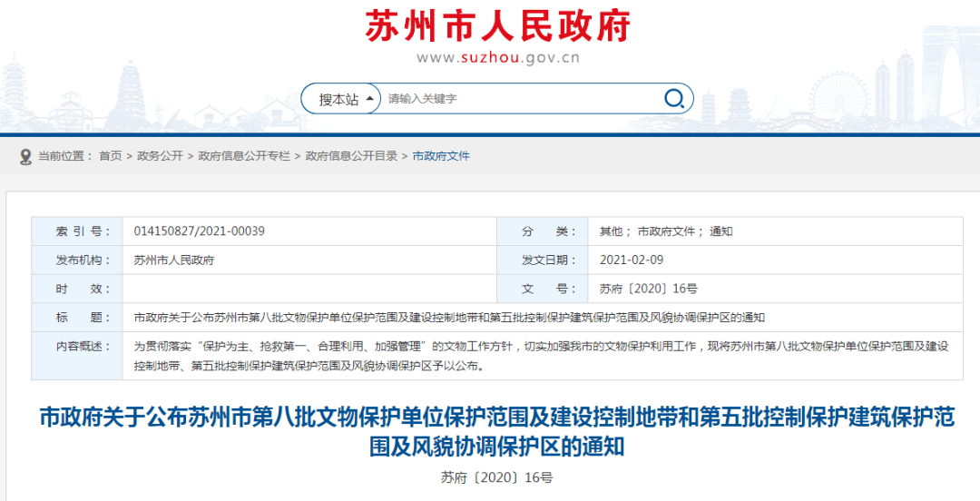
Task: Click document number 苏府〔2020〕16号 in table
Action: click(648, 289)
